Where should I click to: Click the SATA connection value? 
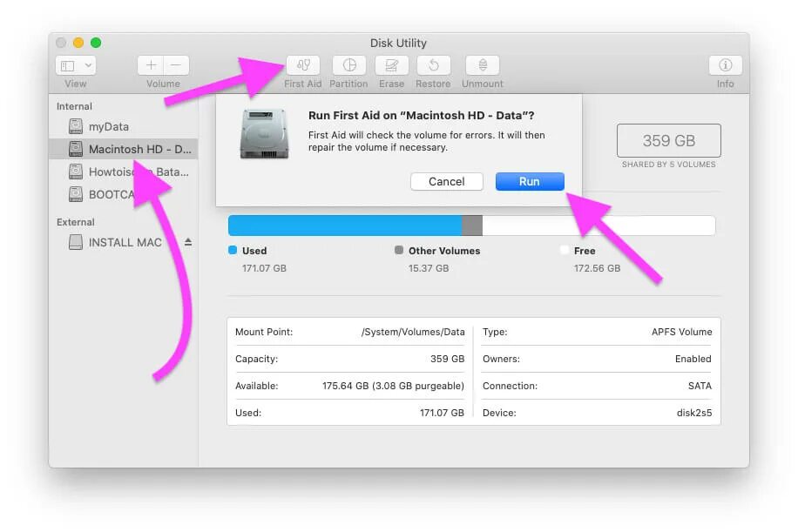(700, 386)
